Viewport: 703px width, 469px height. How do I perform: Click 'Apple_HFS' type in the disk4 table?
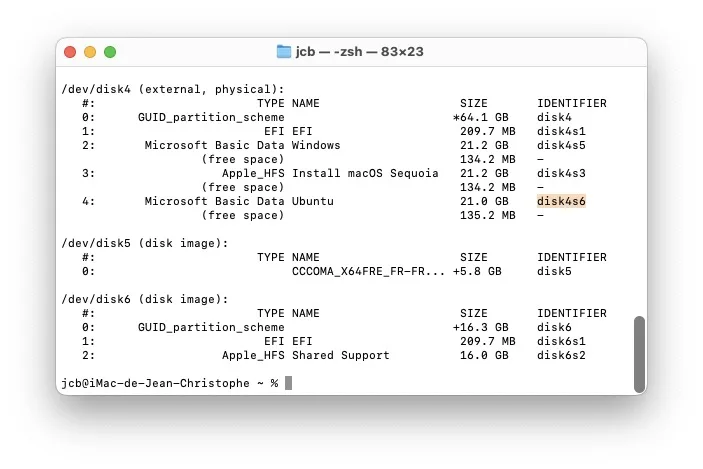(x=253, y=174)
